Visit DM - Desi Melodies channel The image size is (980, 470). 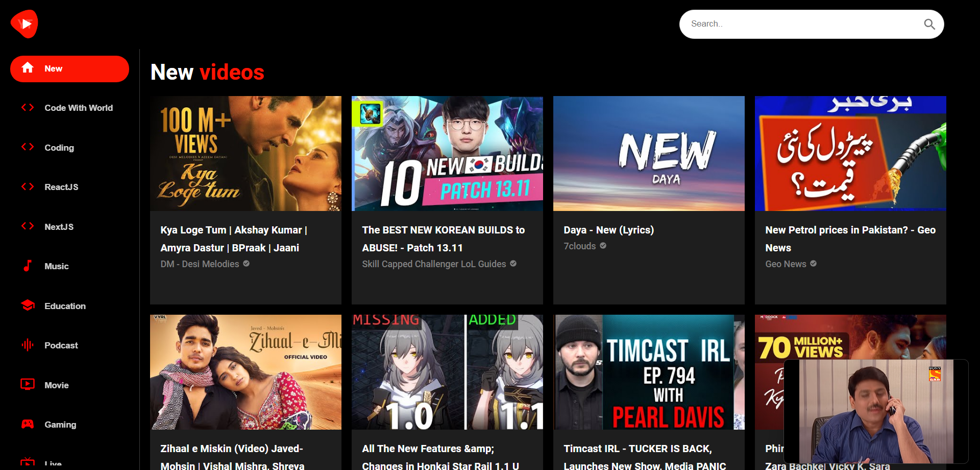pyautogui.click(x=200, y=264)
